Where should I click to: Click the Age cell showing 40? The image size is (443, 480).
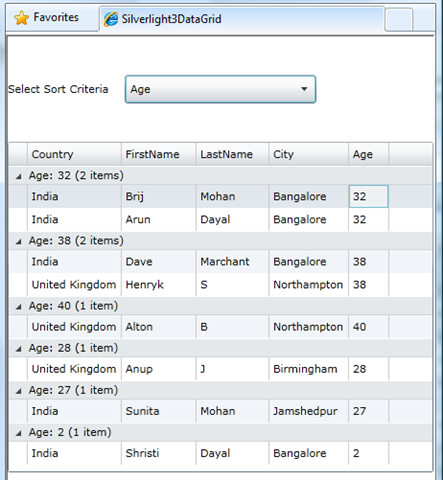click(369, 327)
